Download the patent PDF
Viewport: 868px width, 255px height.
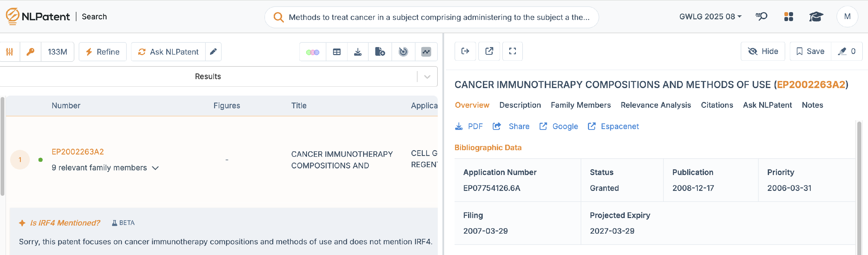[x=469, y=126]
